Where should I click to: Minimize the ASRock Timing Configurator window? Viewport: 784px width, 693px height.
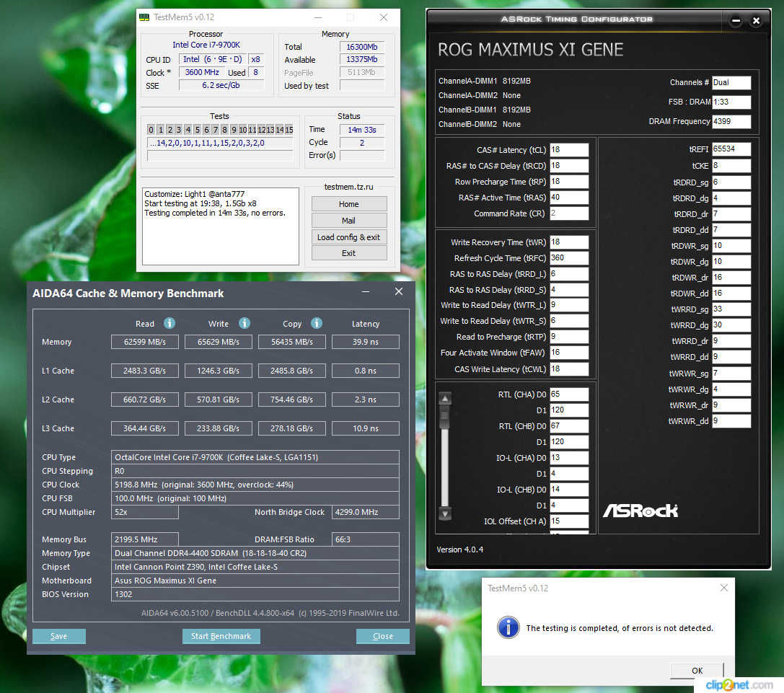click(x=736, y=20)
